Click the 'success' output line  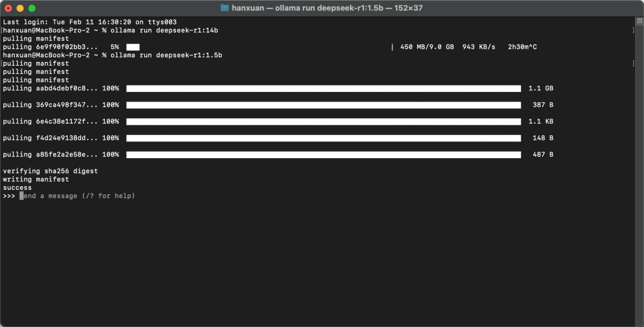(17, 188)
